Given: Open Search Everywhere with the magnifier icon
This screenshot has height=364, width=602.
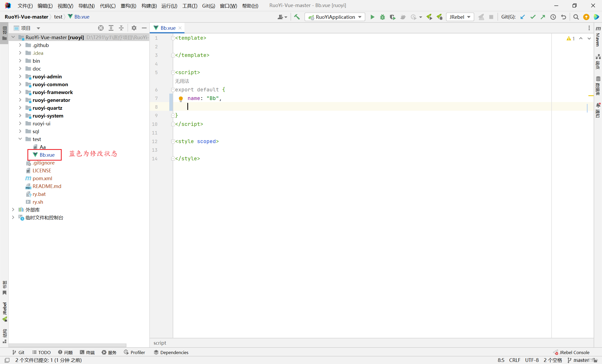Looking at the screenshot, I should tap(576, 17).
